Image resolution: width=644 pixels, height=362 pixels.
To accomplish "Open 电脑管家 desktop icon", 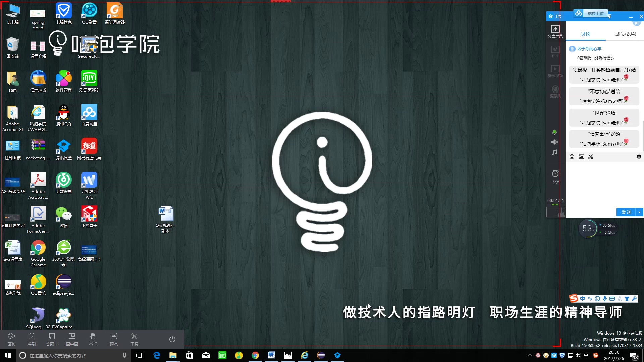I will tap(64, 13).
